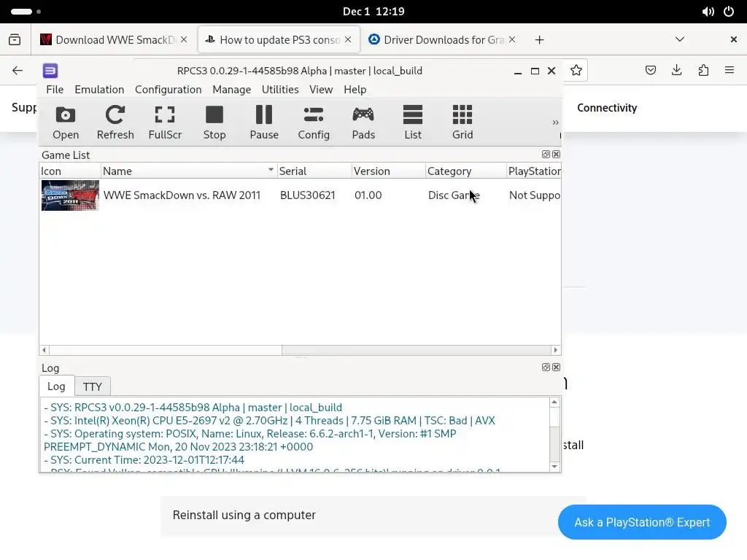Screen dimensions: 747x560
Task: Open Connectivity in PlayStation page
Action: (607, 108)
